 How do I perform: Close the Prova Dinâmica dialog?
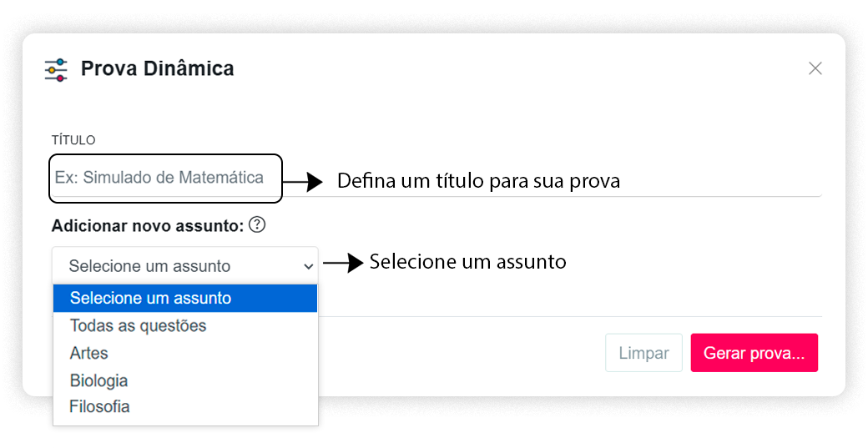tap(815, 68)
